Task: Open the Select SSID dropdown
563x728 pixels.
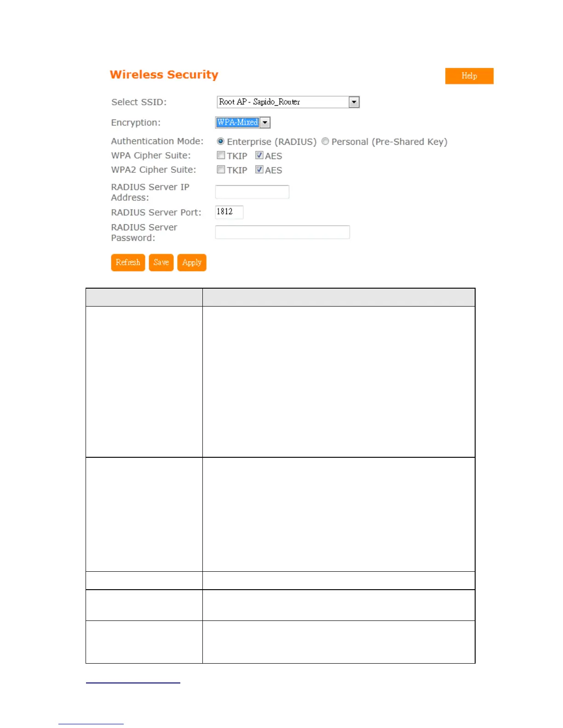Action: click(x=288, y=102)
